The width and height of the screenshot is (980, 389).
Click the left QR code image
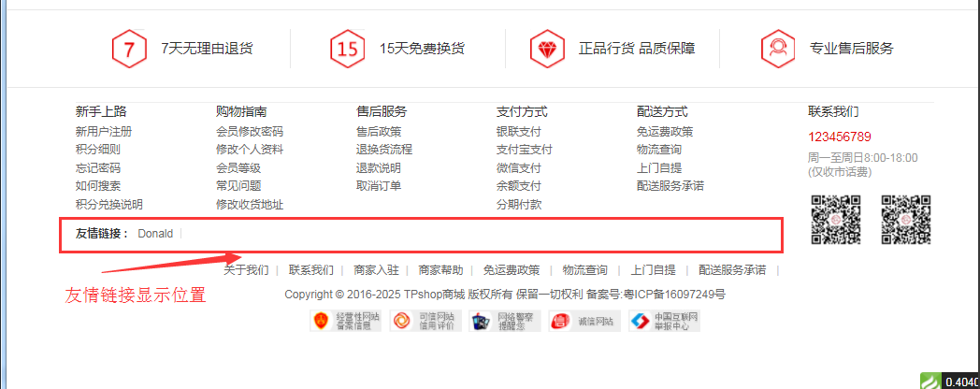[x=835, y=219]
